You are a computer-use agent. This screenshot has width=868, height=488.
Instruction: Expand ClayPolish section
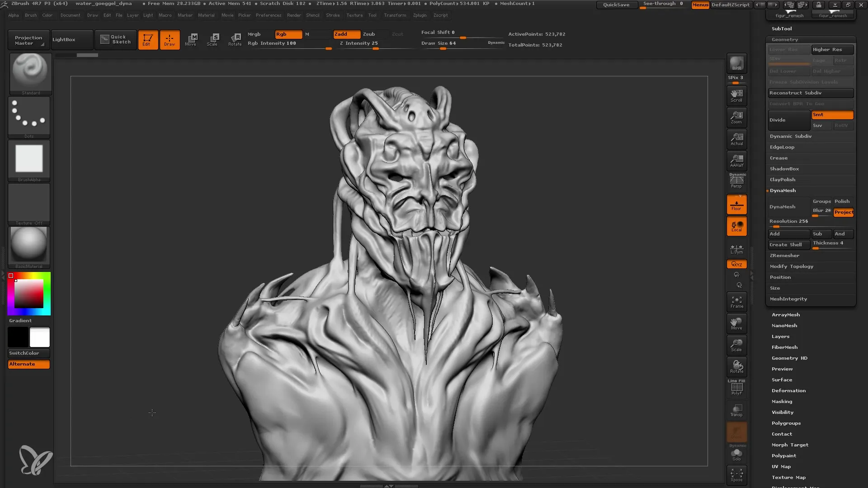pos(782,180)
